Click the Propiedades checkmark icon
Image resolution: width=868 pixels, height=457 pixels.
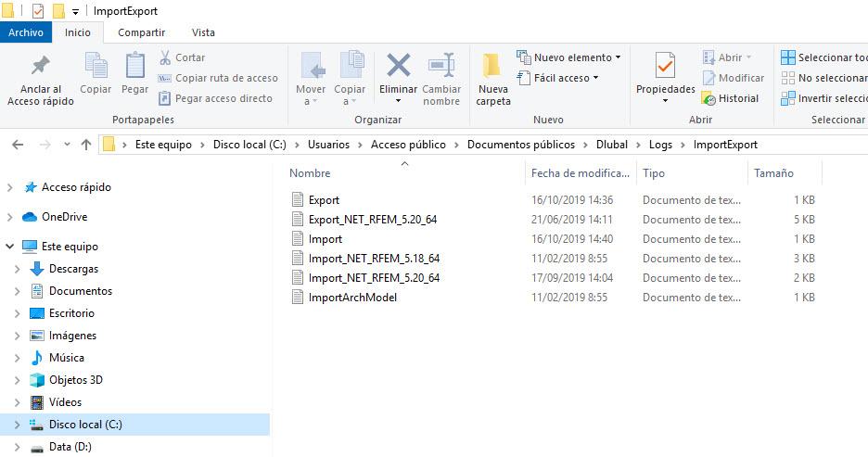666,66
